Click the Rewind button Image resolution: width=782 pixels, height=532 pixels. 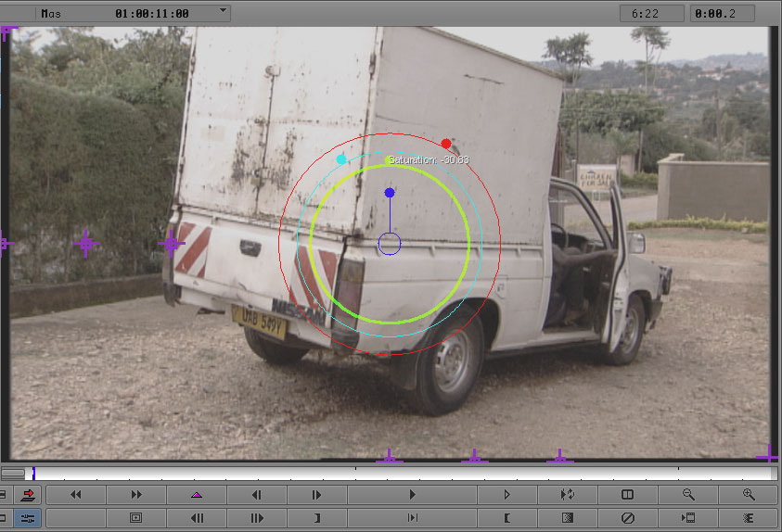(76, 495)
